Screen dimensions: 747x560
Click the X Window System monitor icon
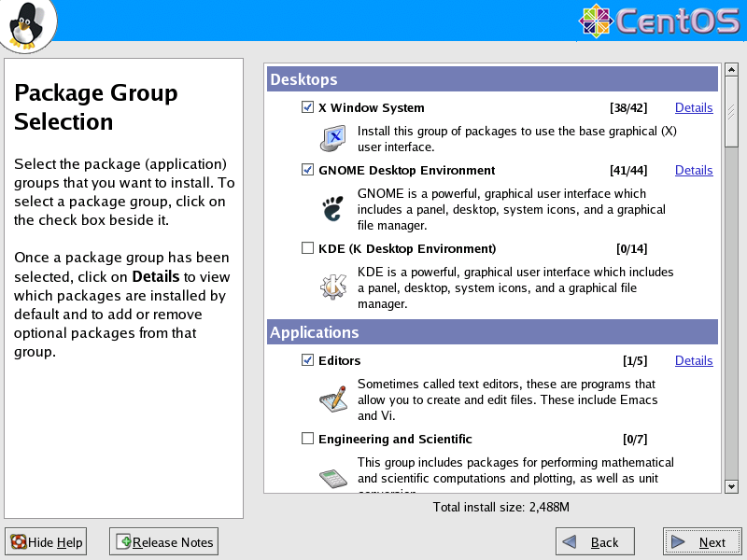pyautogui.click(x=332, y=139)
